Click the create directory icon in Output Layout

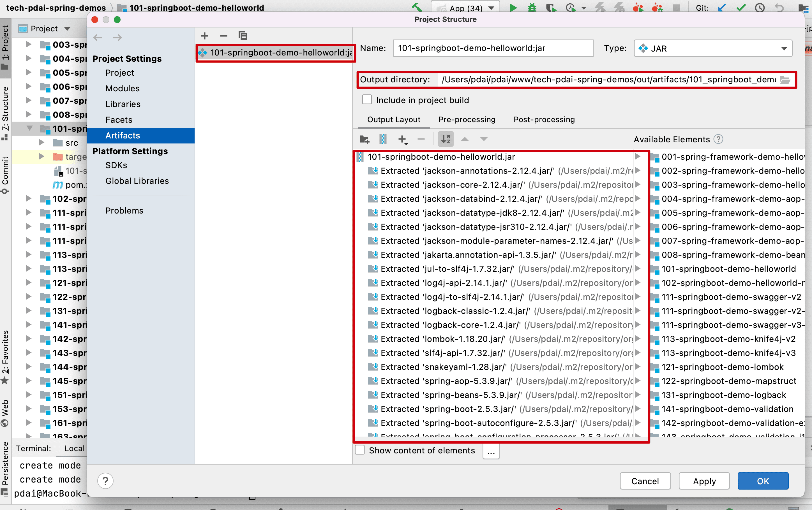point(364,139)
